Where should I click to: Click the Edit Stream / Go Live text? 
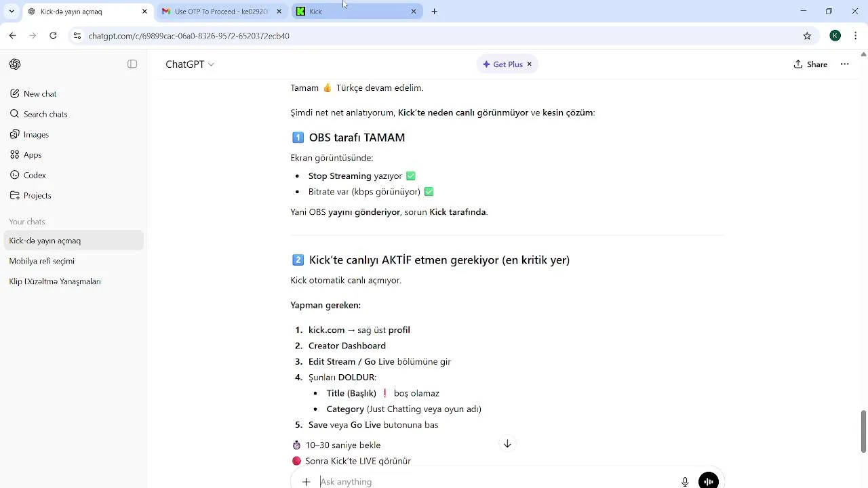click(x=351, y=362)
